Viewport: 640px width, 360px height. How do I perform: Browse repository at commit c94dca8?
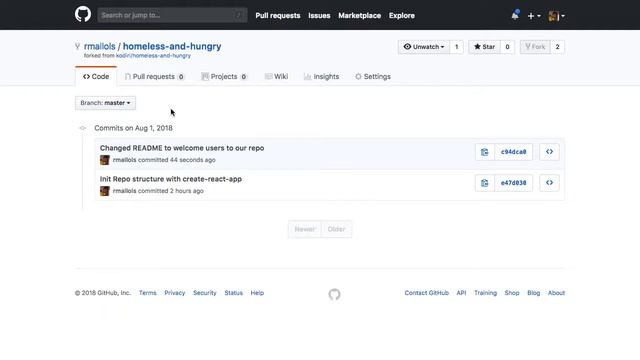click(549, 152)
